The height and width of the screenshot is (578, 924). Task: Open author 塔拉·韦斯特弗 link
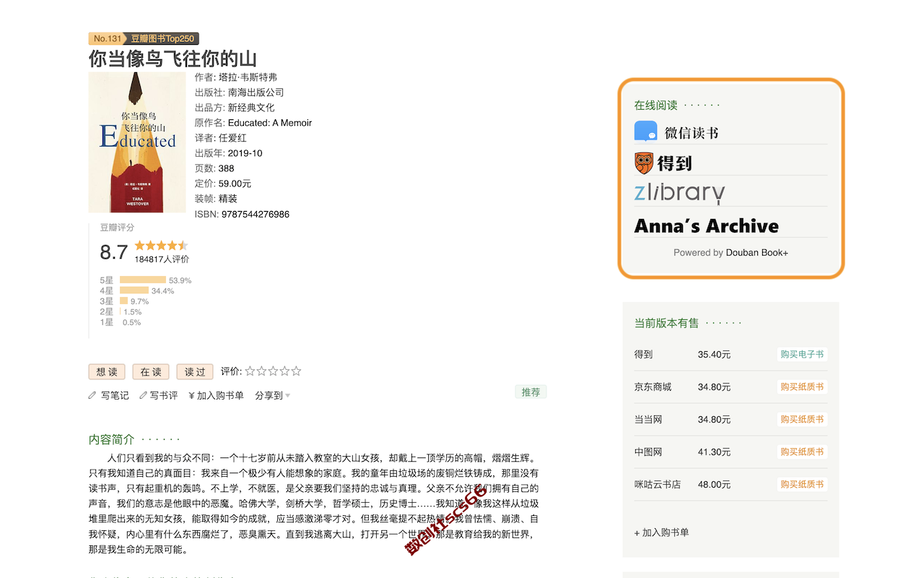point(248,77)
